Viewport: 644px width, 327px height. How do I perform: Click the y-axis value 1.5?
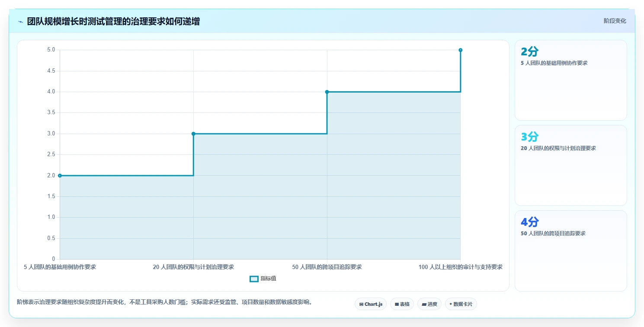[51, 196]
